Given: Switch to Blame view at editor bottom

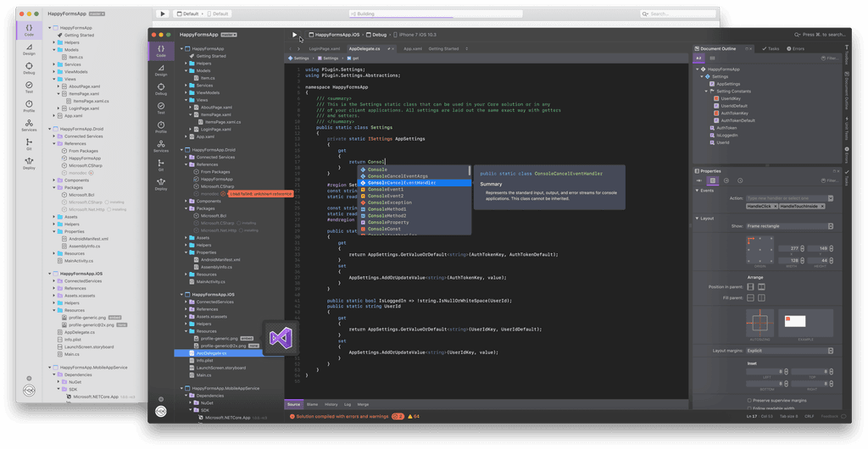Looking at the screenshot, I should click(312, 404).
